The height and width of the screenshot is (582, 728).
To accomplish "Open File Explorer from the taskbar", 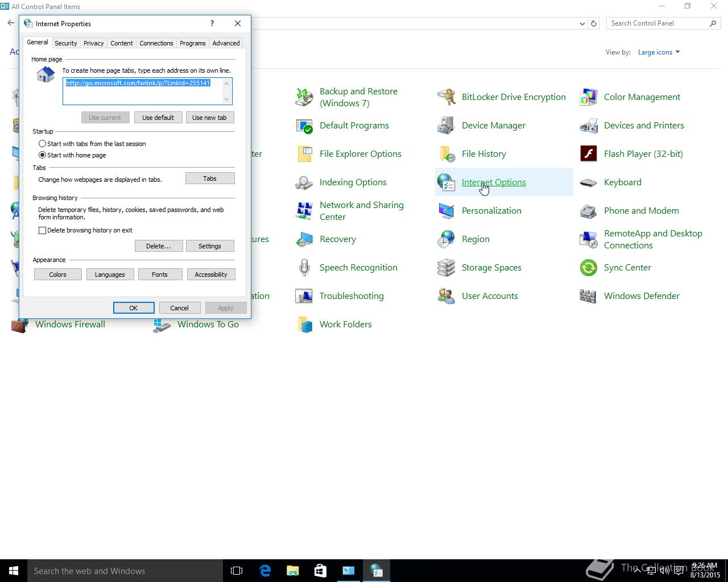I will coord(292,571).
